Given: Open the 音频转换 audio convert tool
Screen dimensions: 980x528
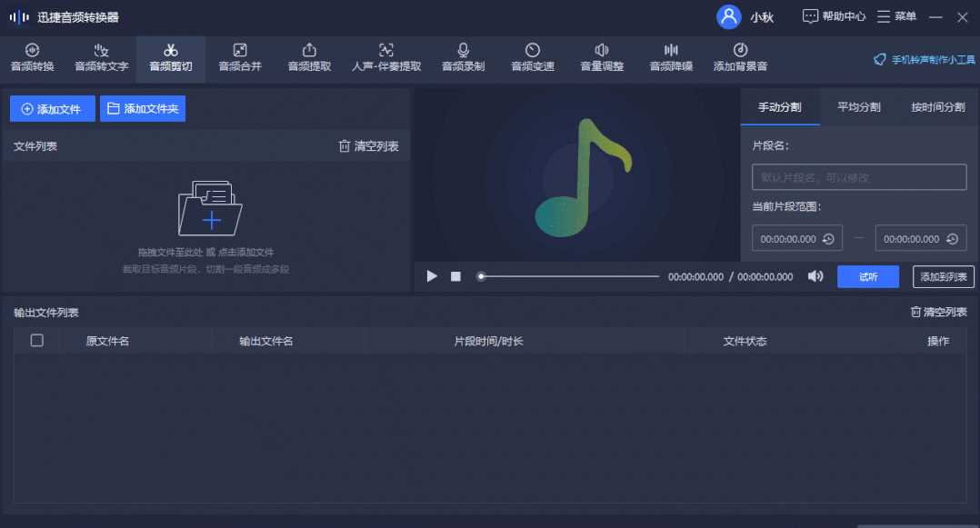Looking at the screenshot, I should 33,57.
